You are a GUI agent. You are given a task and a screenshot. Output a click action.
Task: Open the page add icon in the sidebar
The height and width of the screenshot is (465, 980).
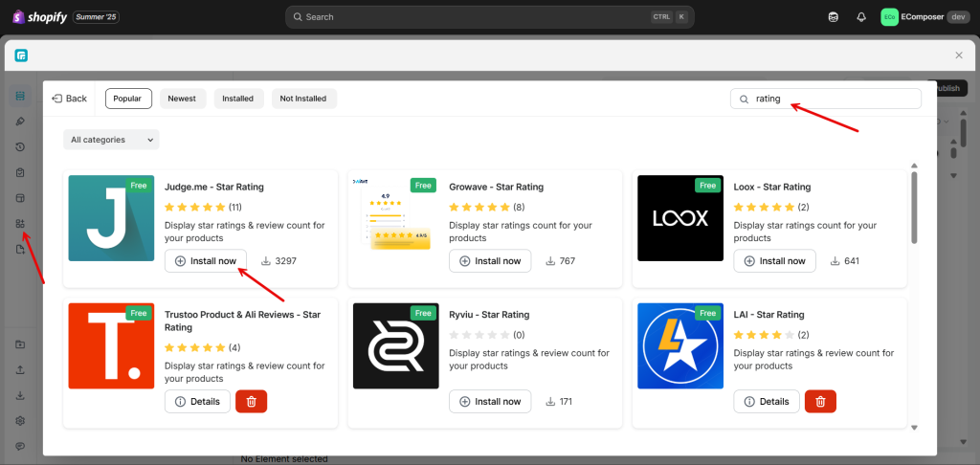[x=20, y=250]
